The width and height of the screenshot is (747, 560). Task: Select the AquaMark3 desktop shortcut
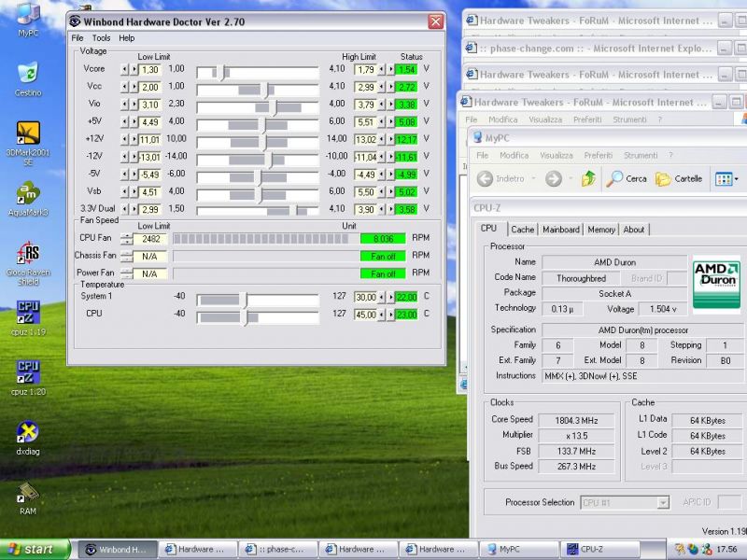(28, 199)
